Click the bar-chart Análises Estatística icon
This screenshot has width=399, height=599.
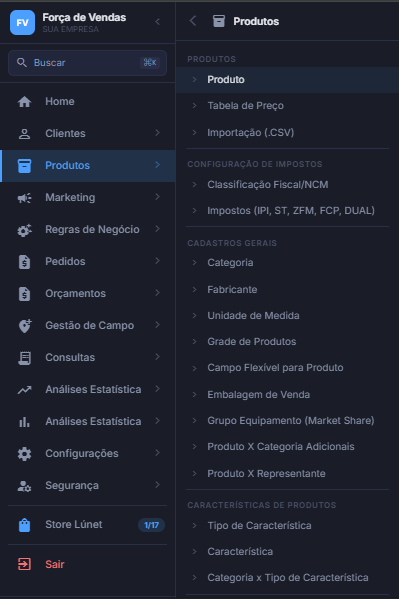(24, 422)
